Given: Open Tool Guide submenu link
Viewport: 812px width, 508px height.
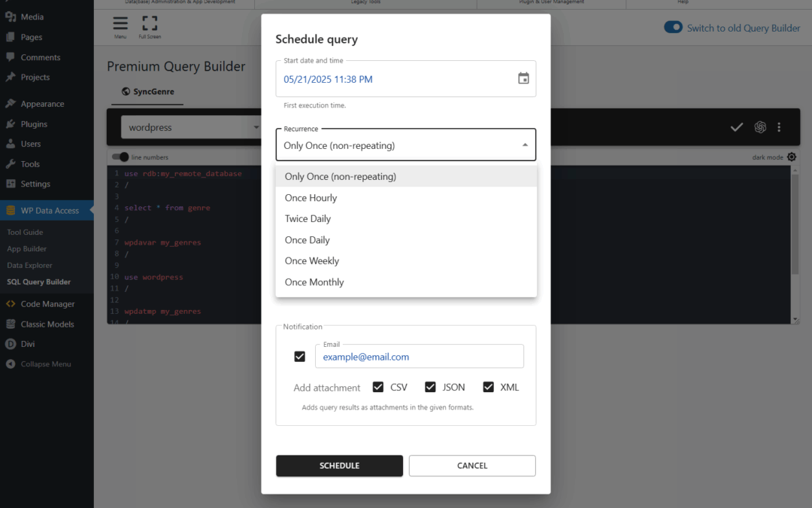Looking at the screenshot, I should pos(25,233).
